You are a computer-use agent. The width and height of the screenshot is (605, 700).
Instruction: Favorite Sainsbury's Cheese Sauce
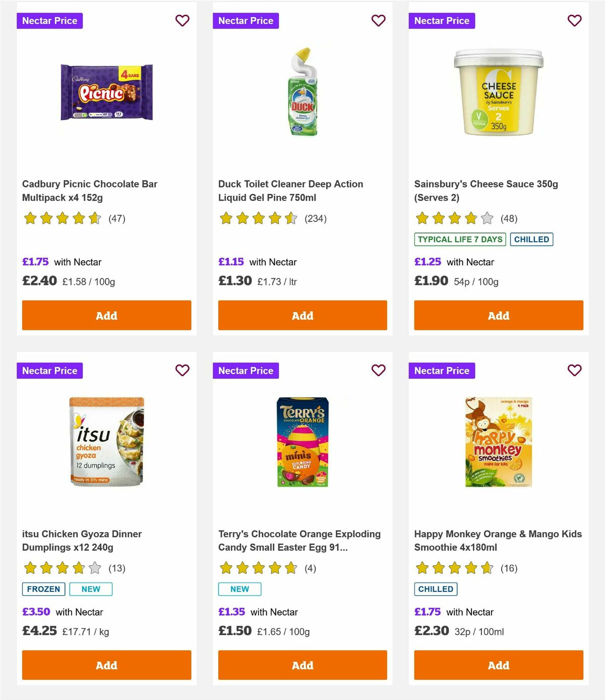pos(574,21)
